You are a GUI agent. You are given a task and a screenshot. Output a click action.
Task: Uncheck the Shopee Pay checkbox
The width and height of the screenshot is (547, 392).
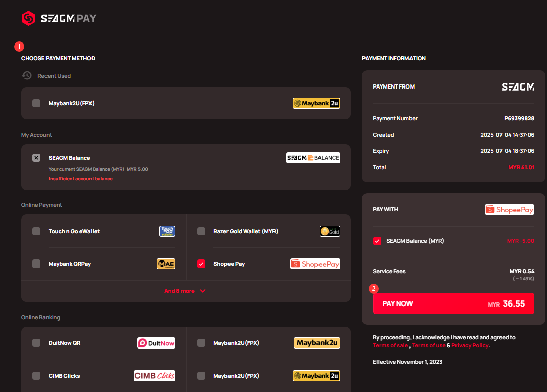tap(201, 264)
